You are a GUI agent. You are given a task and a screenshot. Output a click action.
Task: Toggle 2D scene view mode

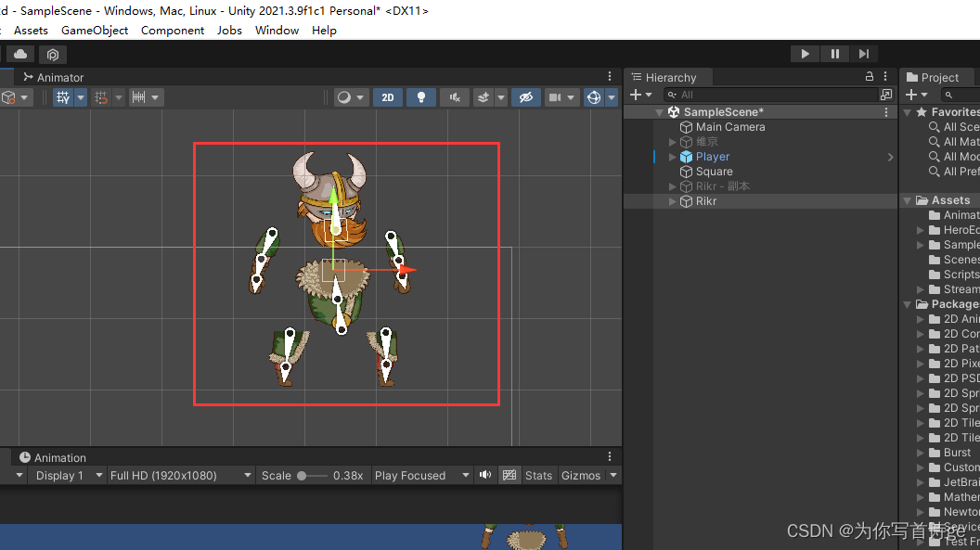388,97
